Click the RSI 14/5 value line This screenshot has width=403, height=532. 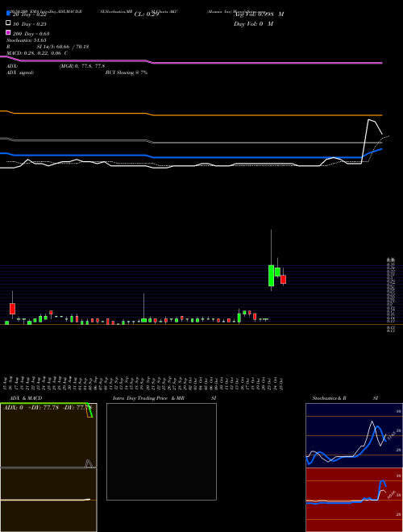coord(48,47)
